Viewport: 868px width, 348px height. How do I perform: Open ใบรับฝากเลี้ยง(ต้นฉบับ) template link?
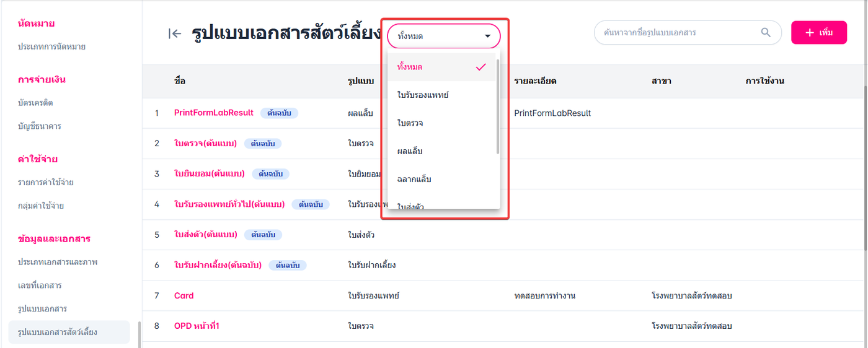click(x=218, y=265)
